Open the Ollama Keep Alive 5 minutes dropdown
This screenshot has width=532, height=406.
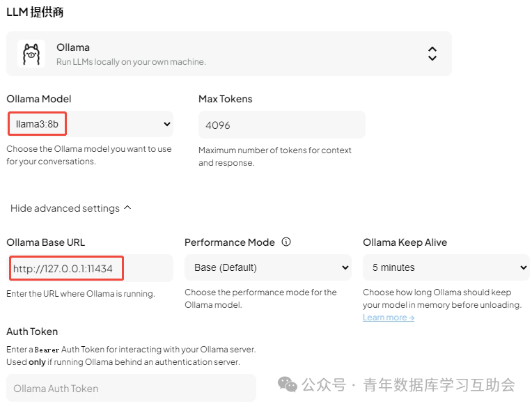pos(446,267)
